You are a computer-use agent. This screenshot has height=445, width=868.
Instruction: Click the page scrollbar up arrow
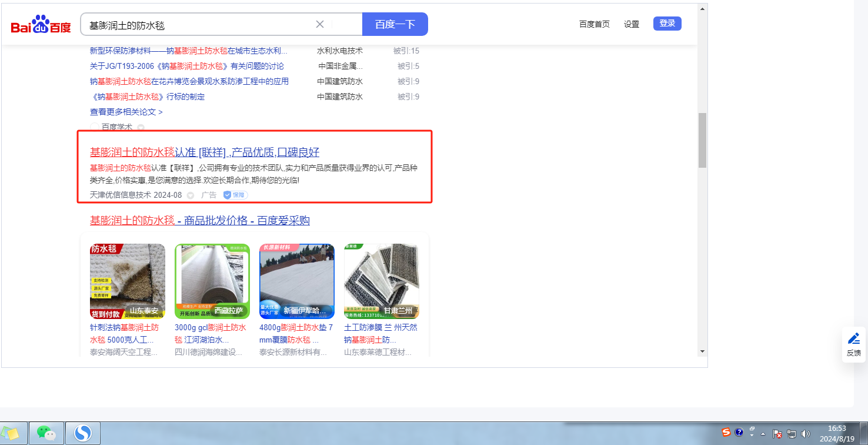coord(702,9)
